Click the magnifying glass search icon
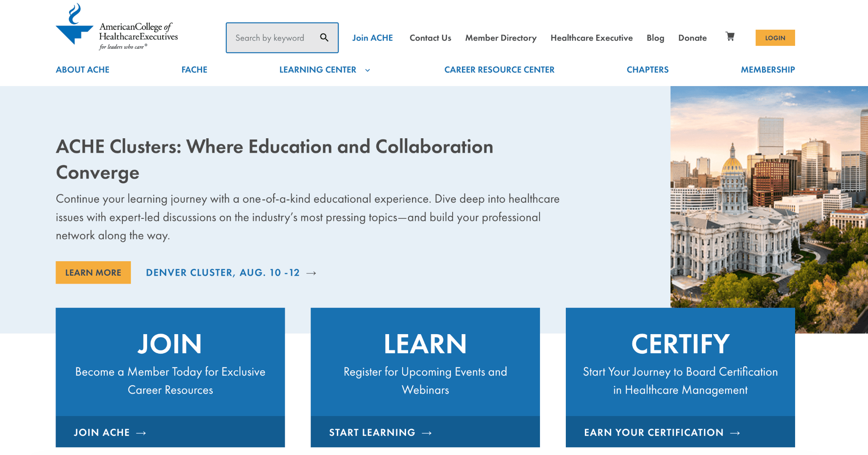The width and height of the screenshot is (868, 455). 324,38
